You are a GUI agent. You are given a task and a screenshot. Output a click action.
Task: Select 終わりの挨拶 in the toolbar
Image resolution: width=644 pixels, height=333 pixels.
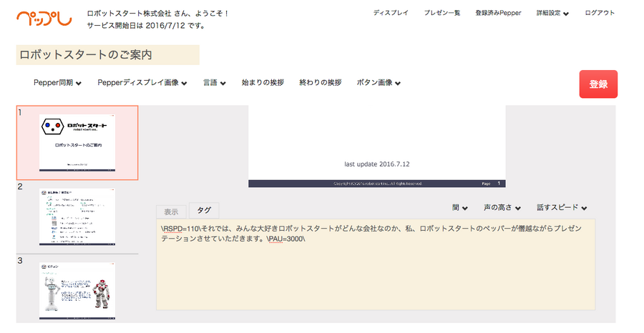[320, 83]
